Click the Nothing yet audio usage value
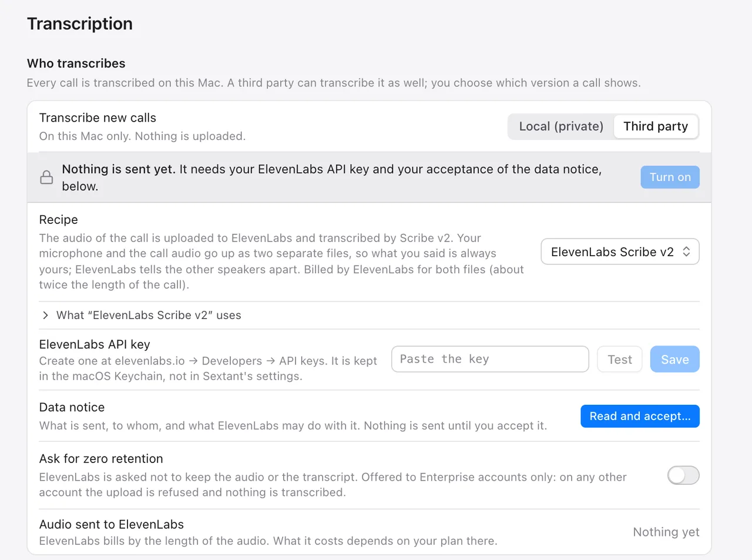752x560 pixels. 666,532
